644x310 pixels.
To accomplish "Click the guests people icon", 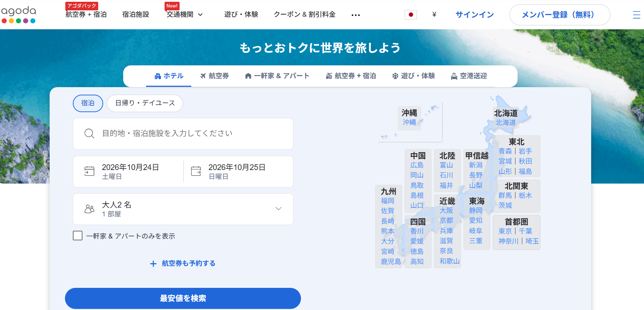I will (x=89, y=209).
